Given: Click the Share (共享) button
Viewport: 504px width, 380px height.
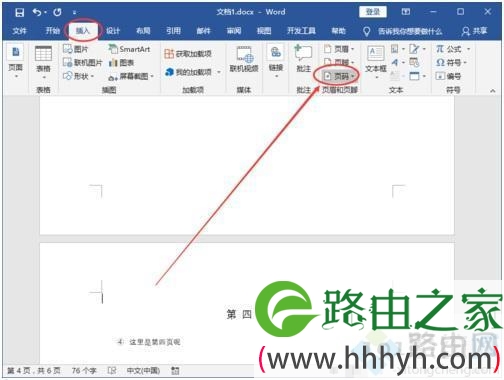Looking at the screenshot, I should (474, 31).
